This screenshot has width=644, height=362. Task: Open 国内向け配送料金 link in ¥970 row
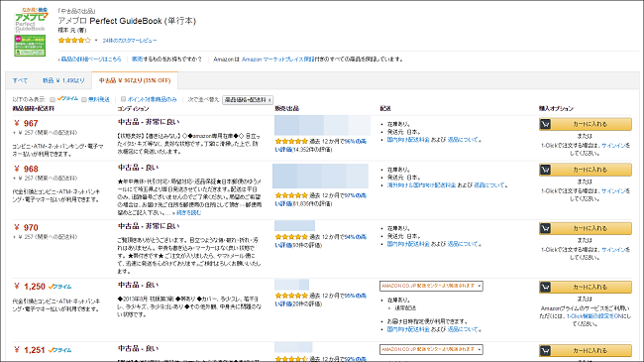pos(408,244)
